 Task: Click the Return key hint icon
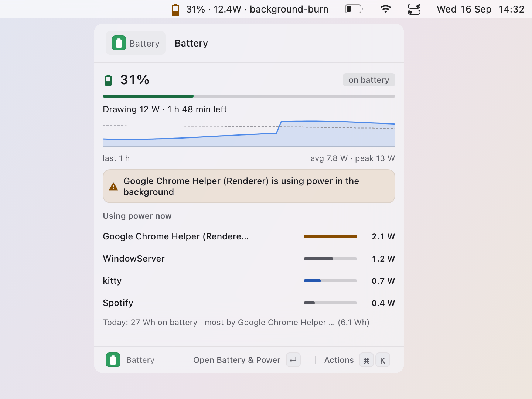tap(293, 360)
